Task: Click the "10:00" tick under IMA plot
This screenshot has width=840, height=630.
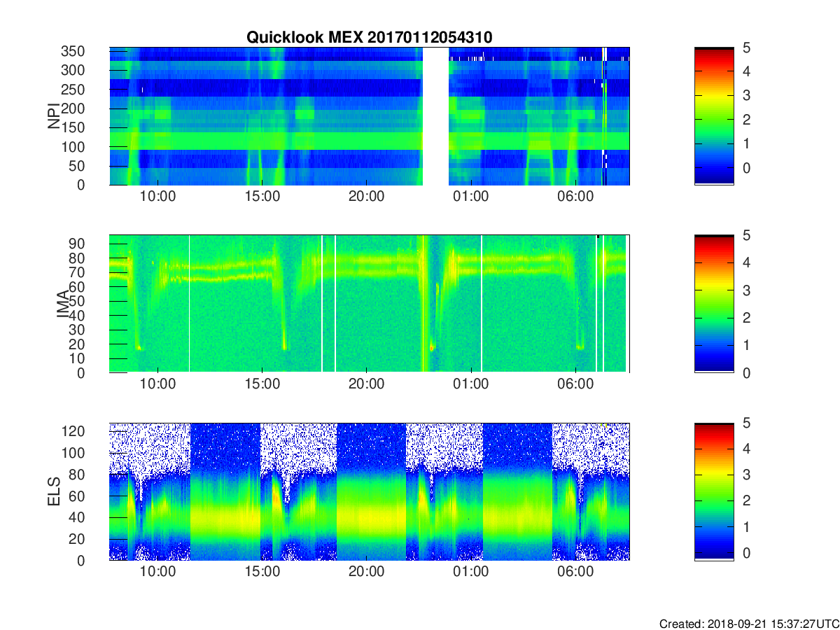Action: 158,383
